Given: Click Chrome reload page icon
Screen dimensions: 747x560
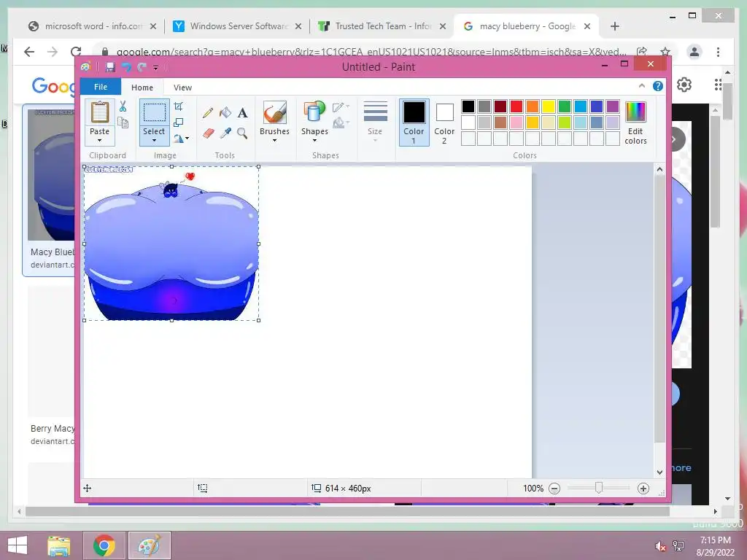Looking at the screenshot, I should tap(76, 52).
